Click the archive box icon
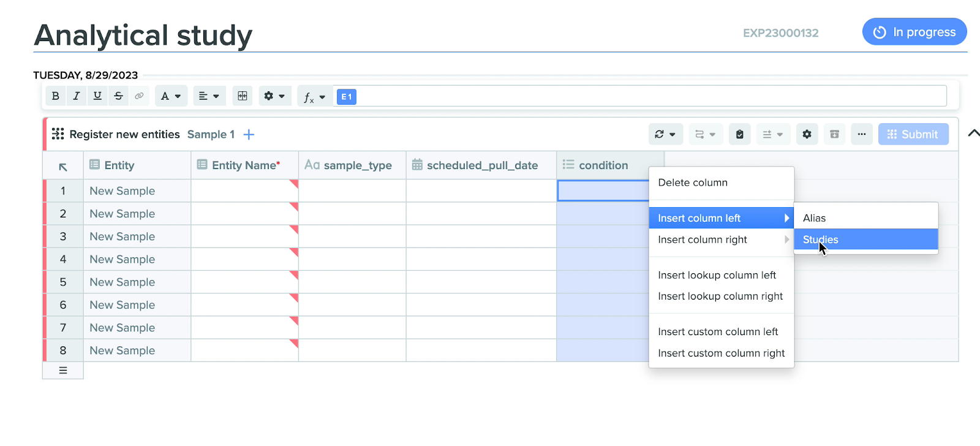The height and width of the screenshot is (446, 980). tap(834, 134)
